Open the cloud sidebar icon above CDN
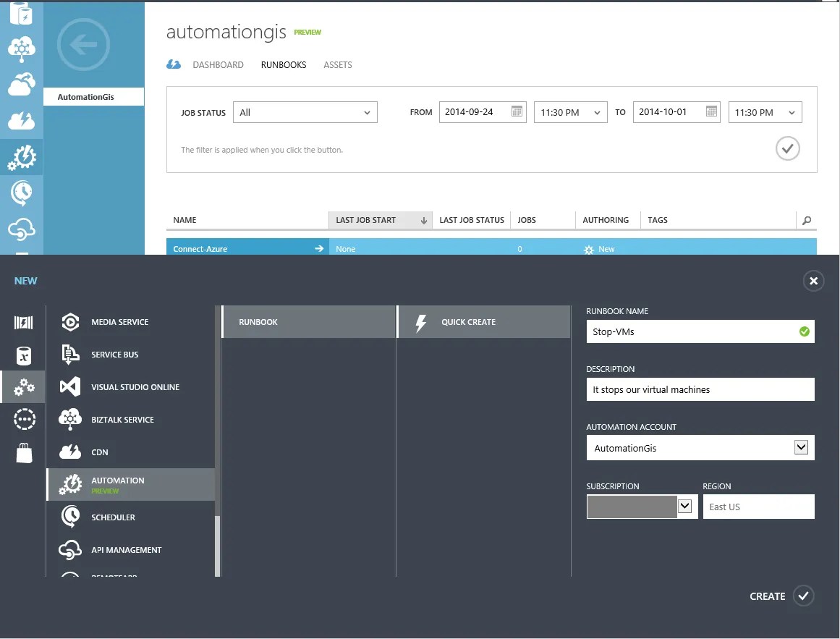This screenshot has height=639, width=840. tap(22, 84)
